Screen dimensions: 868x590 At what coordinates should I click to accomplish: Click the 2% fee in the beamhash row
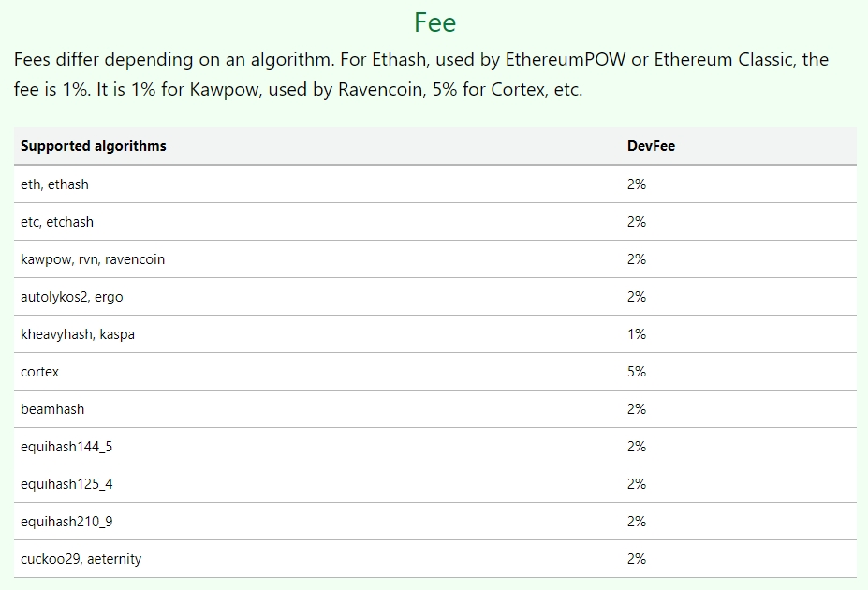point(637,409)
